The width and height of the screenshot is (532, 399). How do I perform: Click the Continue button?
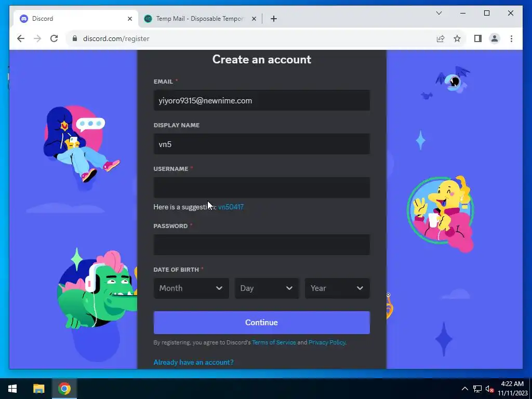[x=262, y=322]
